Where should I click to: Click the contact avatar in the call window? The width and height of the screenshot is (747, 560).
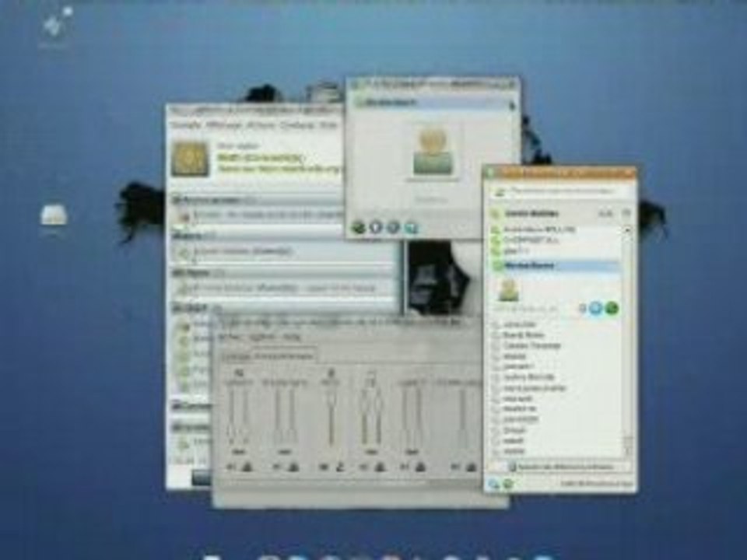(x=433, y=153)
